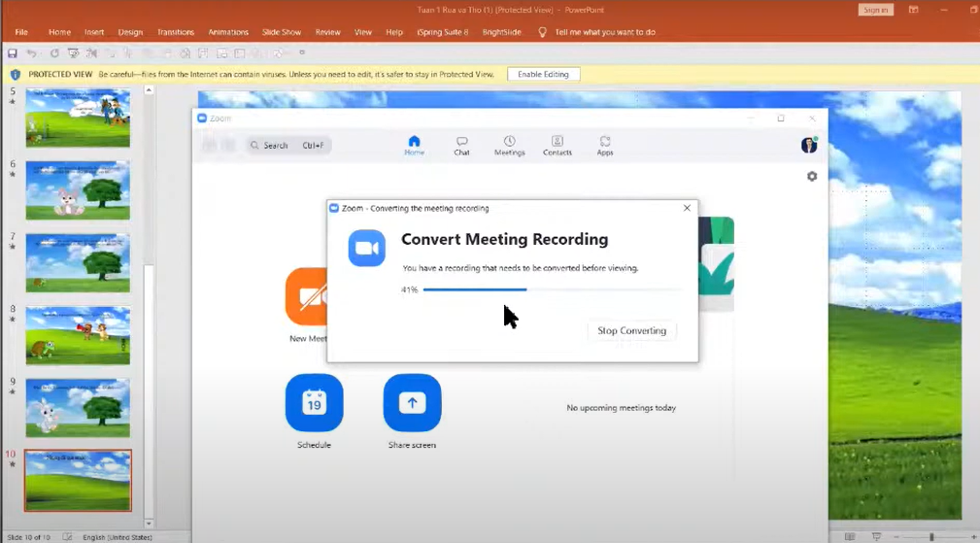
Task: Go to Meetings in Zoom
Action: click(509, 145)
